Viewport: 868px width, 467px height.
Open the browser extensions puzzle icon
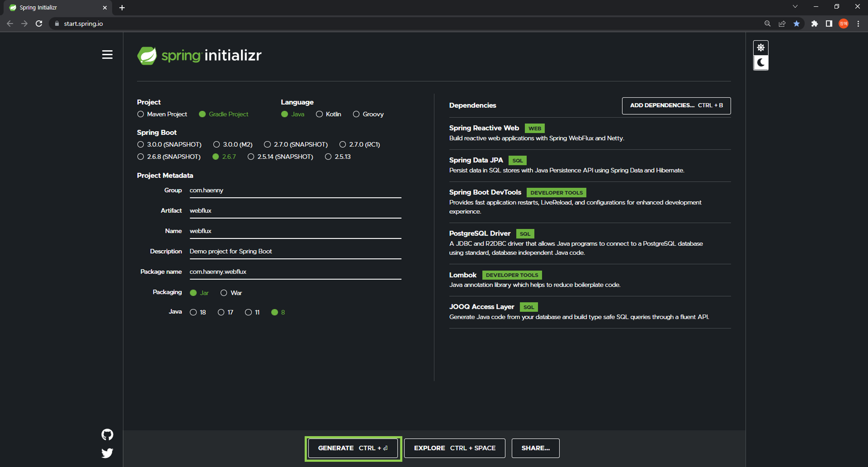point(815,23)
